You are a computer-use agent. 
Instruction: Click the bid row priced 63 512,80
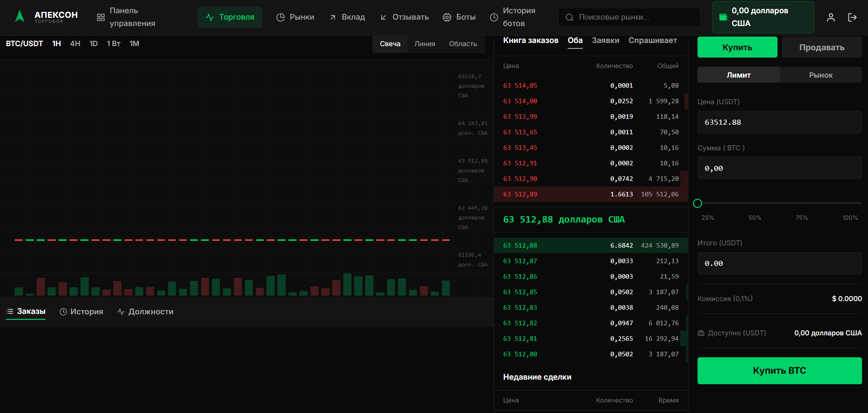pyautogui.click(x=591, y=354)
